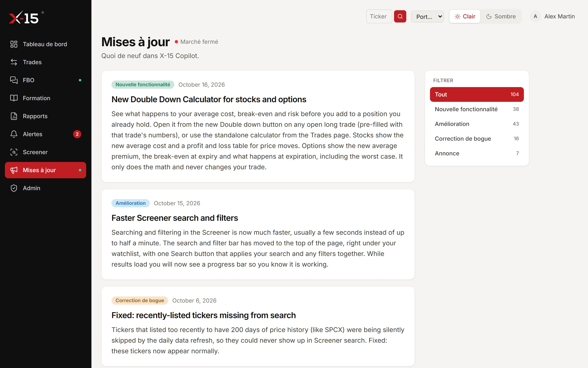This screenshot has height=368, width=588.
Task: Click the Mises à jour megaphone icon
Action: (14, 170)
